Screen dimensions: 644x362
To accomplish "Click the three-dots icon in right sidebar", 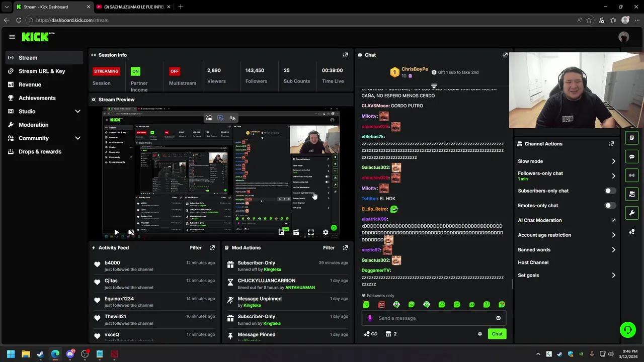I will [x=632, y=232].
